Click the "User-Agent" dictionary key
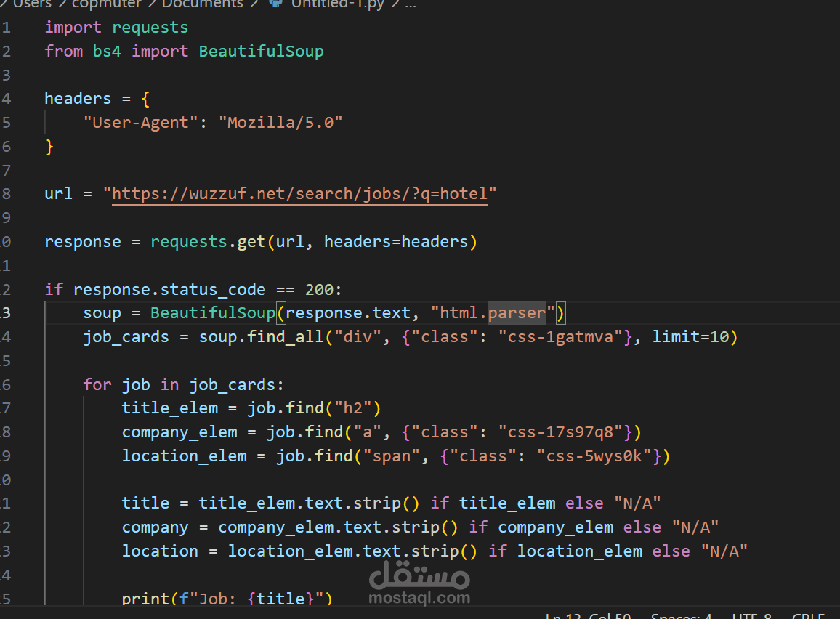This screenshot has width=840, height=619. click(141, 123)
